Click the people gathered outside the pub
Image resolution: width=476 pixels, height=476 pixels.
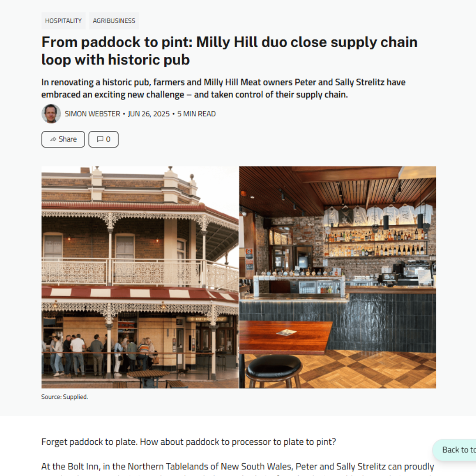point(100,353)
